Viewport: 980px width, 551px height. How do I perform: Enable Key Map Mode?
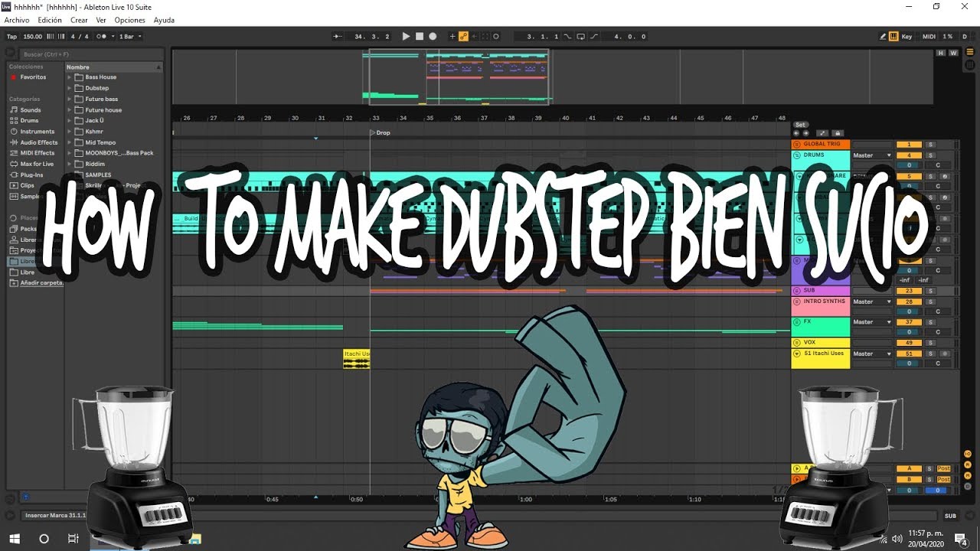tap(907, 36)
